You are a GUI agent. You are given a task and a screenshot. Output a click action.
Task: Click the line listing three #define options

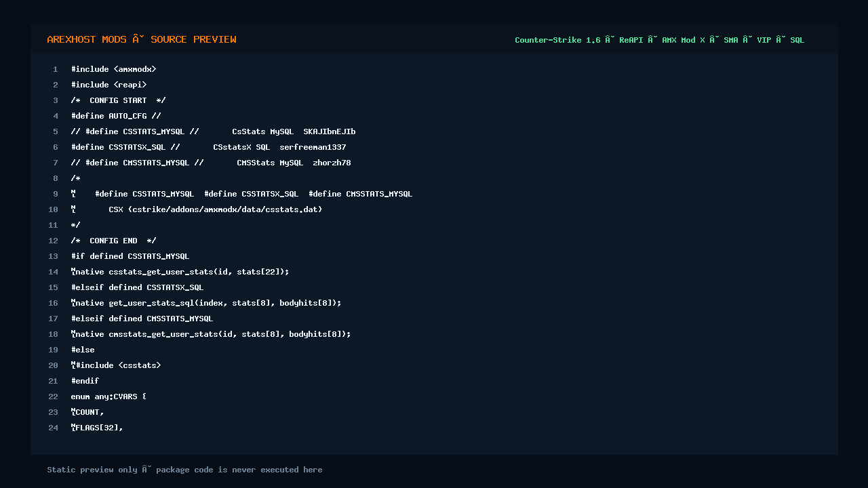[242, 194]
